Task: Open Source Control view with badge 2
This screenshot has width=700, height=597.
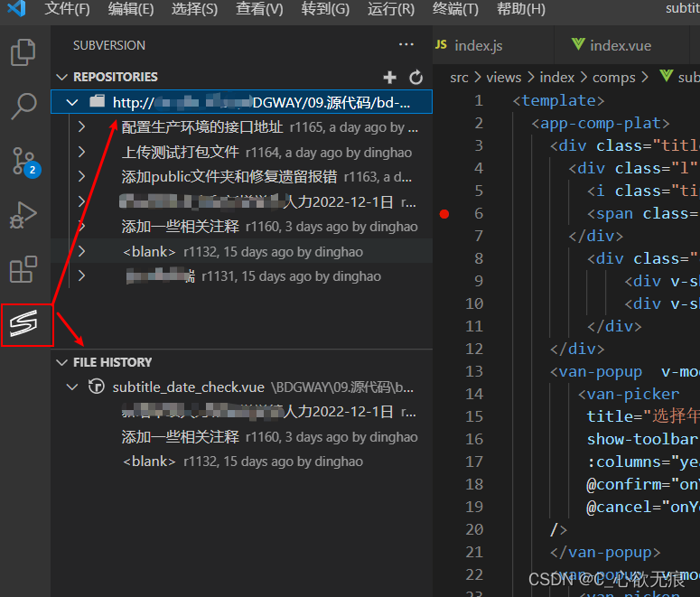Action: coord(25,162)
